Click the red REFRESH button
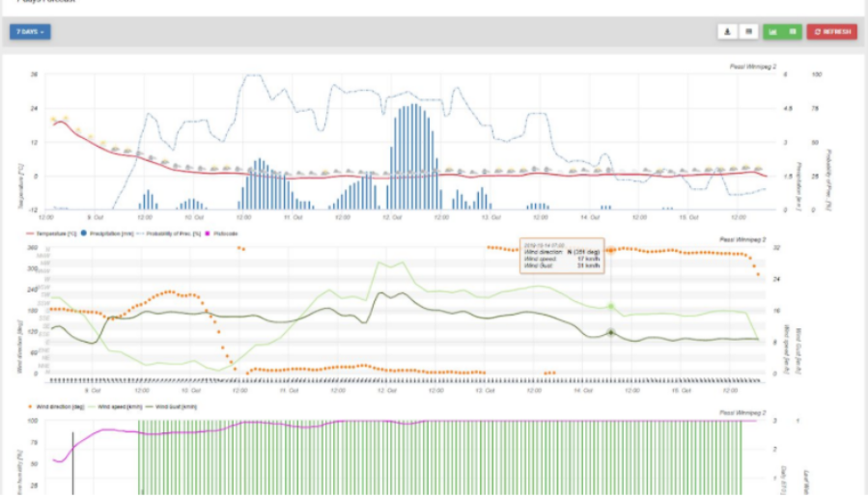The image size is (868, 498). tap(832, 32)
